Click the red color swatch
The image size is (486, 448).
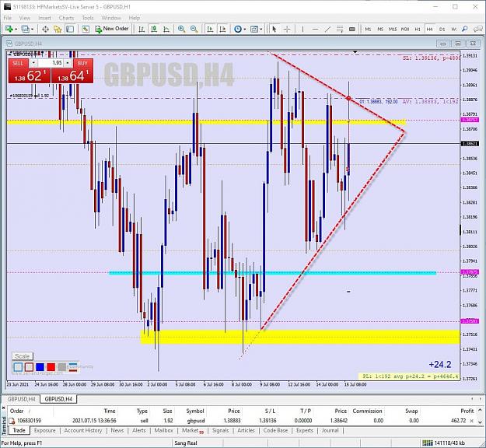(x=51, y=367)
